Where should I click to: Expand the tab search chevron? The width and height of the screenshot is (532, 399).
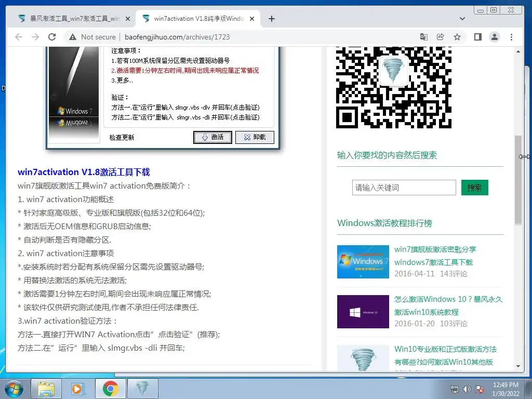click(x=462, y=19)
